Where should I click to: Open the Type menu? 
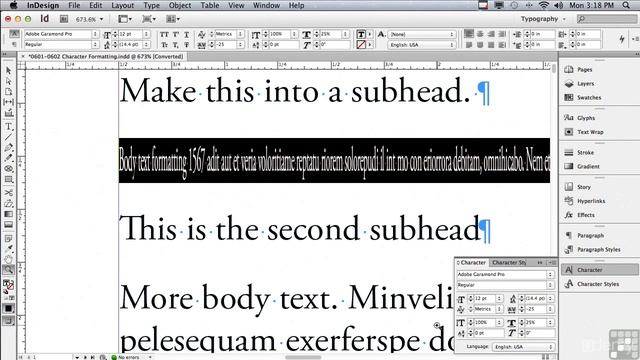pyautogui.click(x=151, y=5)
